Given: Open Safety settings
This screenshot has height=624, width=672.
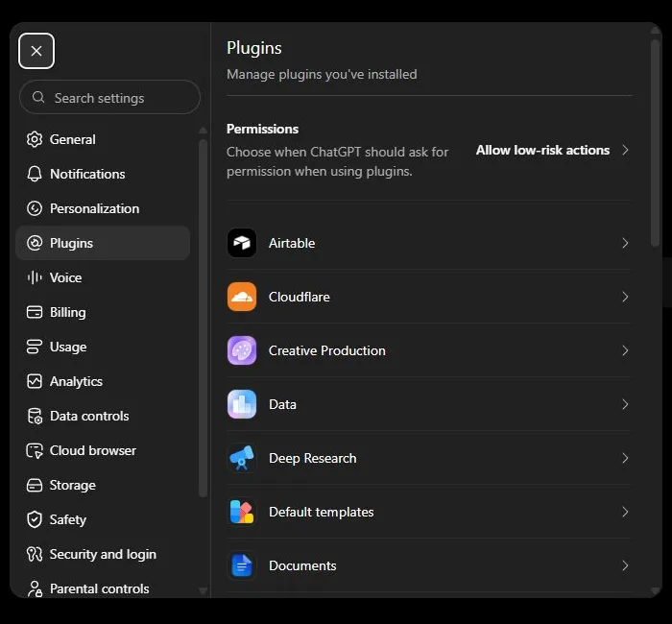Looking at the screenshot, I should coord(103,520).
